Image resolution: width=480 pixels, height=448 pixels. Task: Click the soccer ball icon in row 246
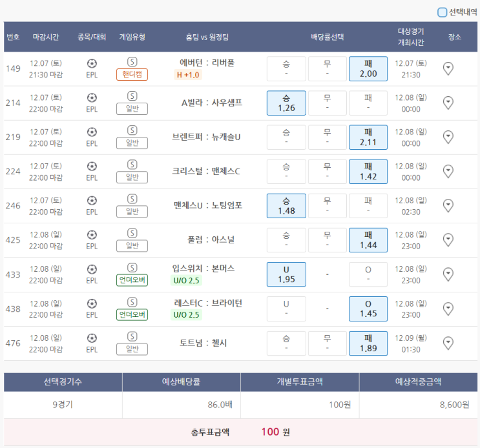(92, 201)
